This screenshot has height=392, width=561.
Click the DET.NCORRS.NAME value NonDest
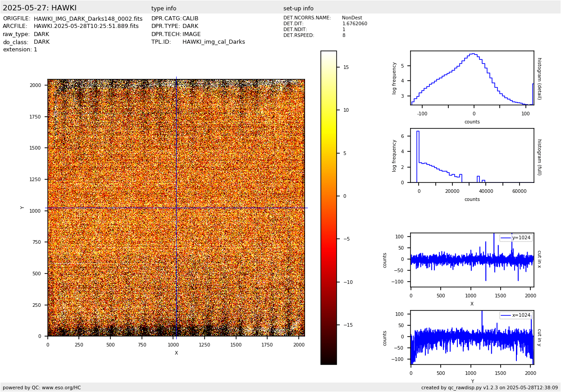click(x=352, y=18)
